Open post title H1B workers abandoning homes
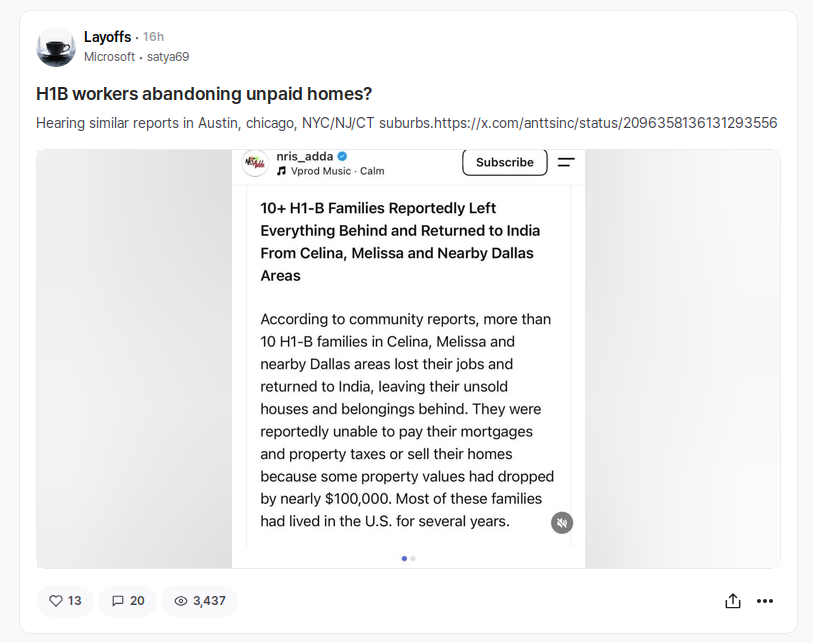The width and height of the screenshot is (813, 643). [204, 94]
